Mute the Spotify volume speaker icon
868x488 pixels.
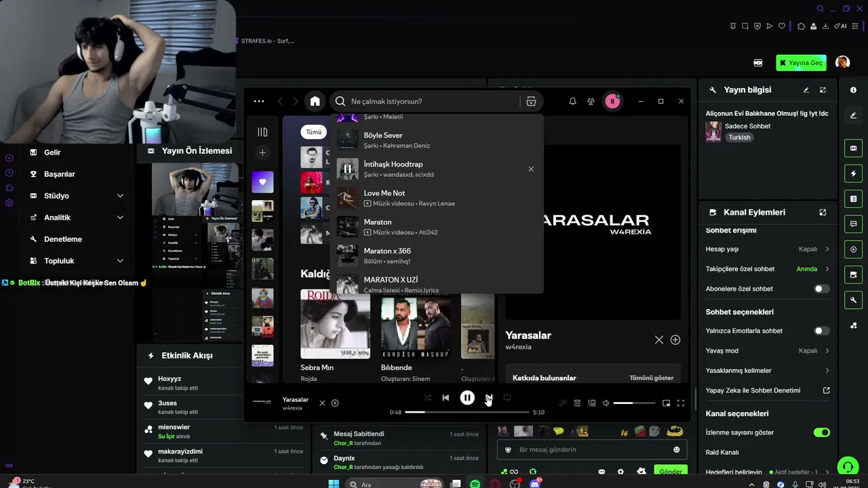click(x=606, y=403)
